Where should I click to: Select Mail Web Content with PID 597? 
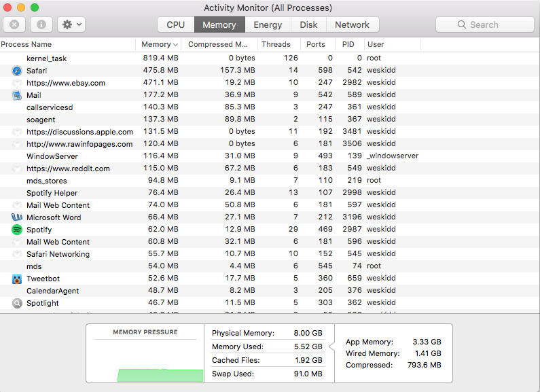[x=270, y=205]
